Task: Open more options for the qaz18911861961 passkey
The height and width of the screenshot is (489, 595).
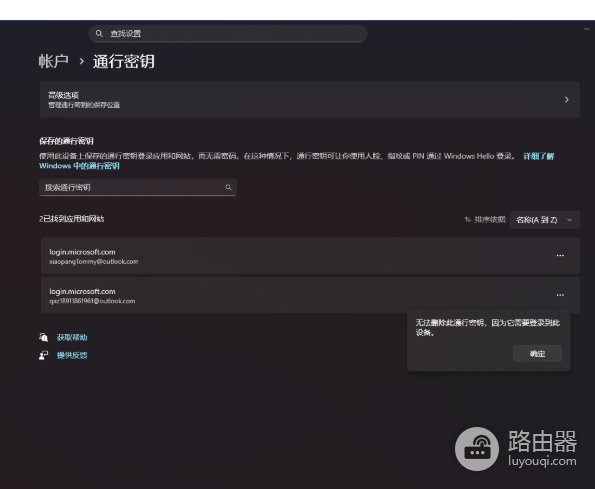Action: [560, 295]
